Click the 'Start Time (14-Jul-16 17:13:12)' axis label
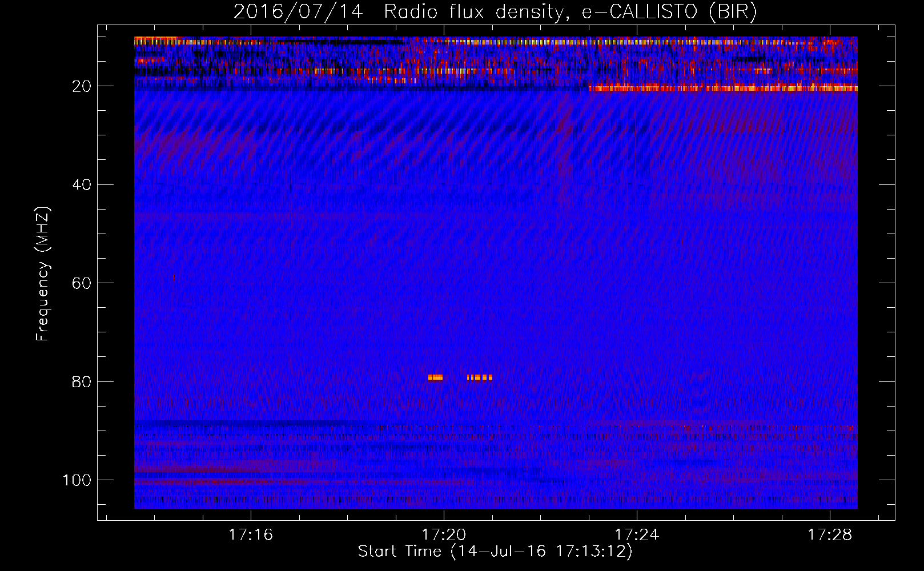 (495, 552)
